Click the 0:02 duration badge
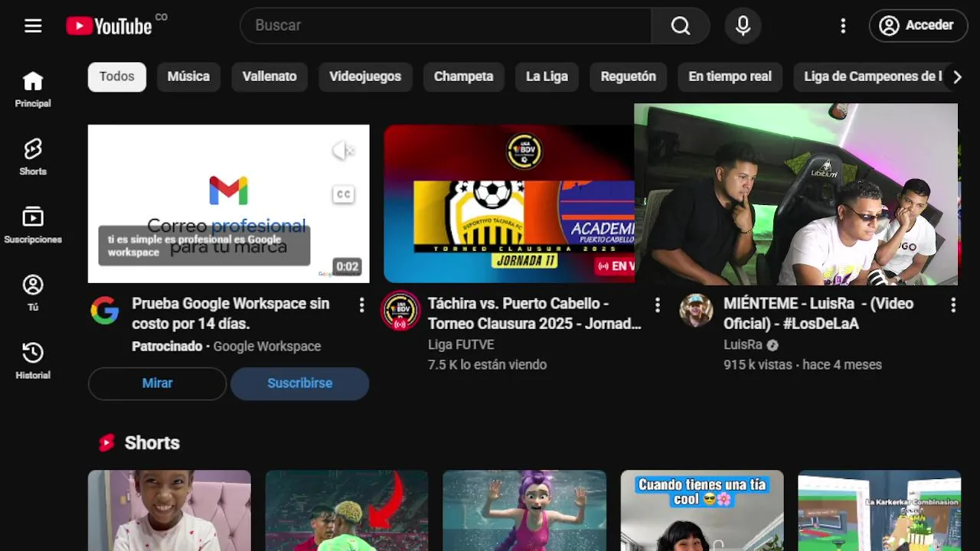The width and height of the screenshot is (980, 551). pos(347,267)
